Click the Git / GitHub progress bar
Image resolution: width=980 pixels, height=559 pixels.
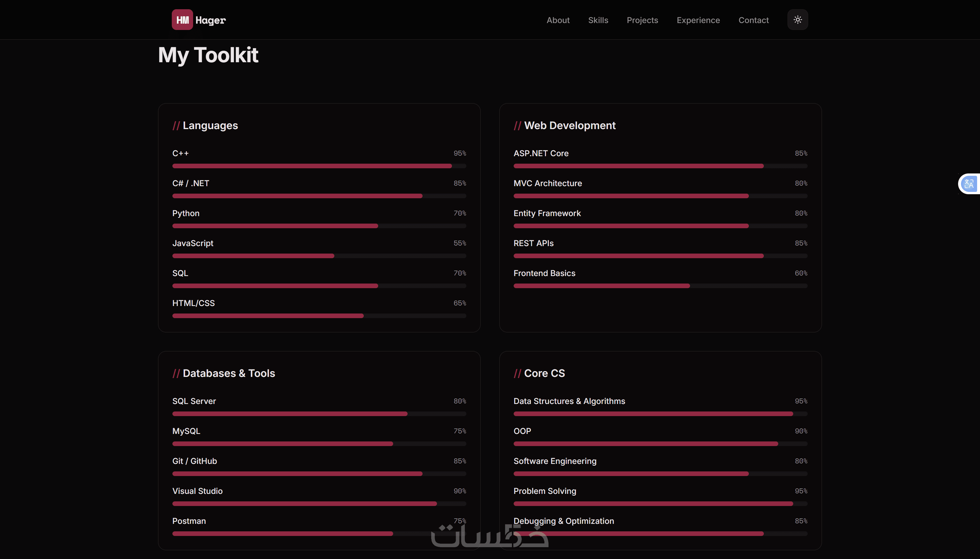pos(319,473)
